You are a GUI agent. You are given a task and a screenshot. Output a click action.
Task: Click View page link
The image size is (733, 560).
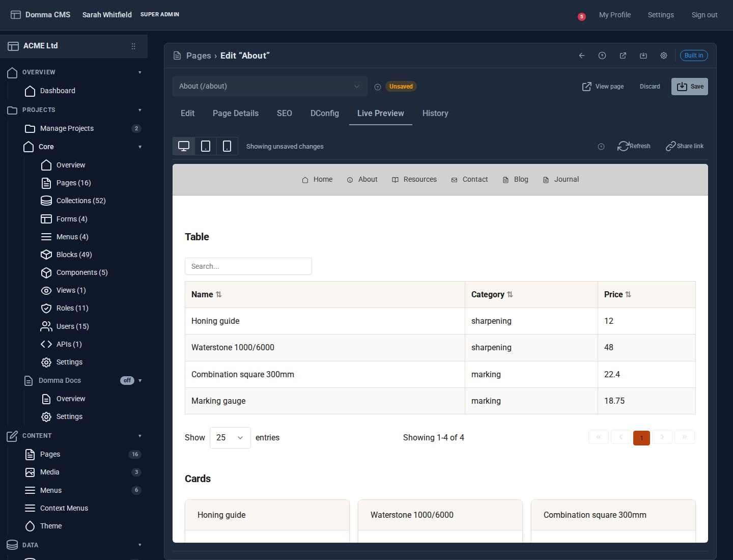click(x=603, y=87)
